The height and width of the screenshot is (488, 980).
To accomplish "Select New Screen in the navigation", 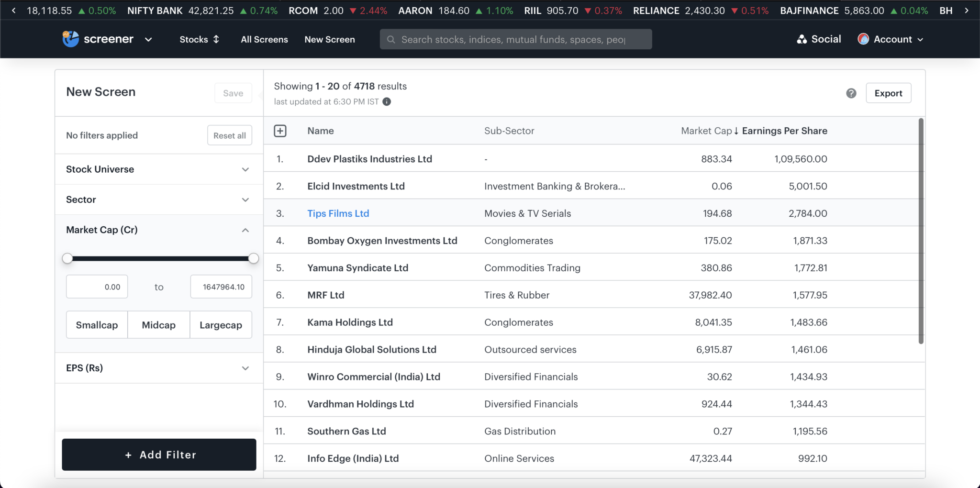I will (x=329, y=39).
